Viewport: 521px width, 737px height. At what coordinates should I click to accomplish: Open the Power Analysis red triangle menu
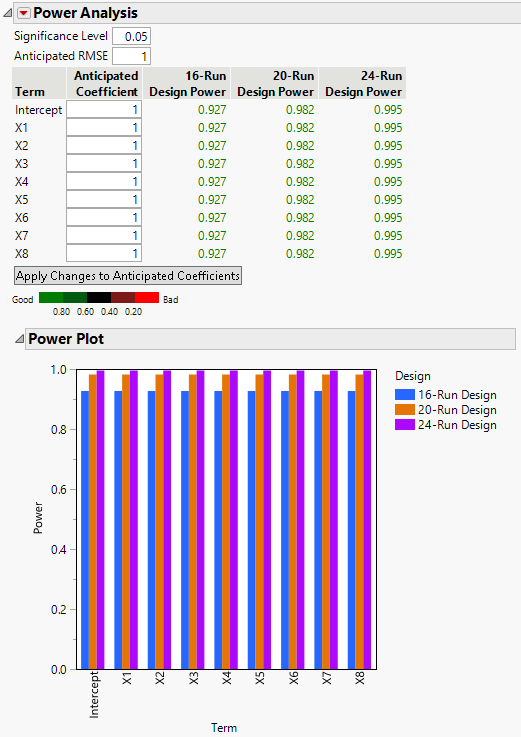pos(24,13)
